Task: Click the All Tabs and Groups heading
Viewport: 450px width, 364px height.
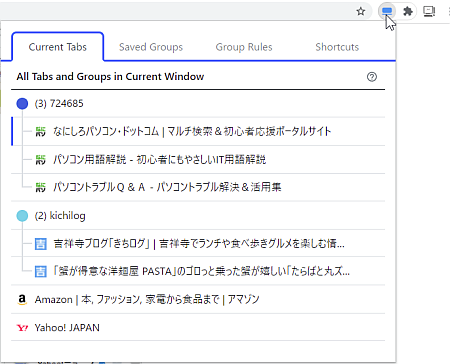Action: (x=110, y=77)
